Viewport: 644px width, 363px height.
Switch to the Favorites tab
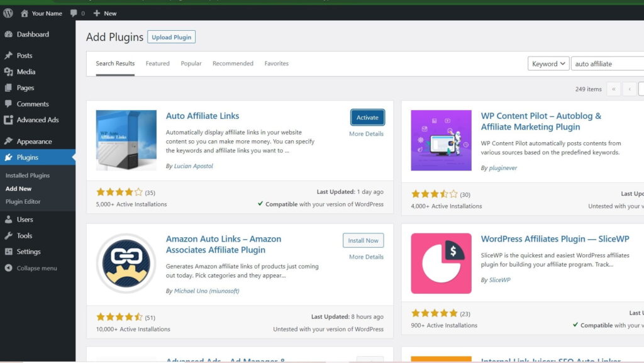pyautogui.click(x=277, y=64)
